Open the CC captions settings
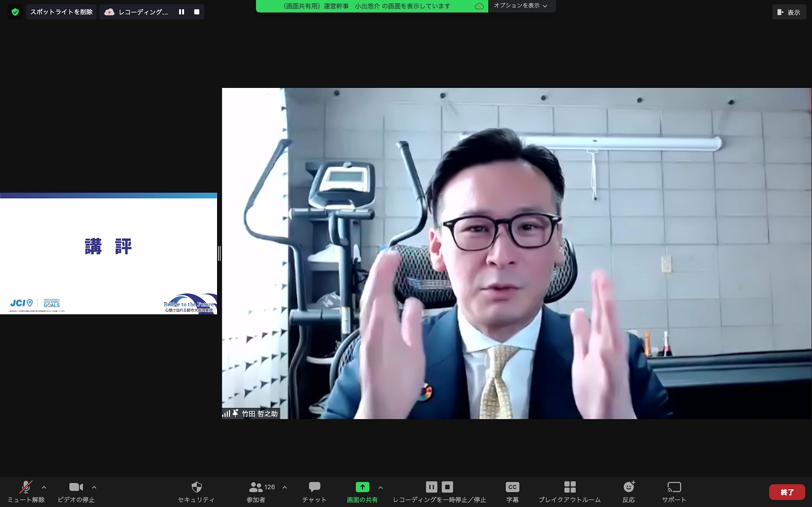This screenshot has width=812, height=507. point(512,492)
